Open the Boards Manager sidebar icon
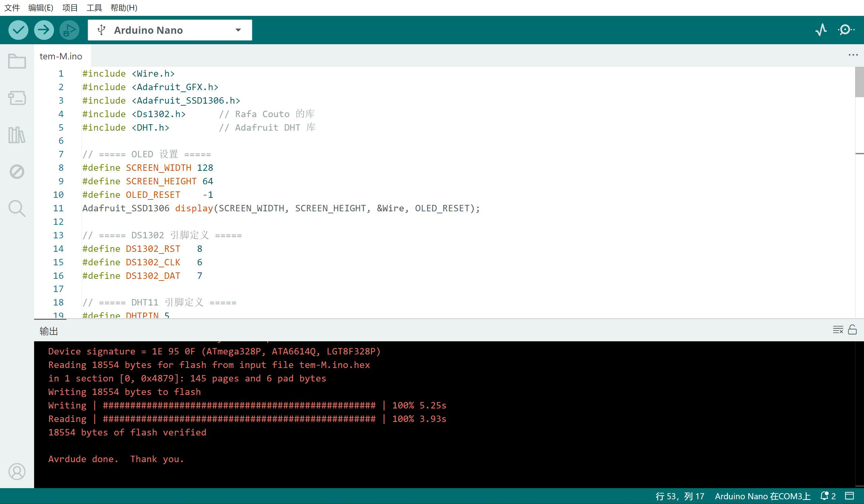The image size is (864, 504). coord(17,98)
